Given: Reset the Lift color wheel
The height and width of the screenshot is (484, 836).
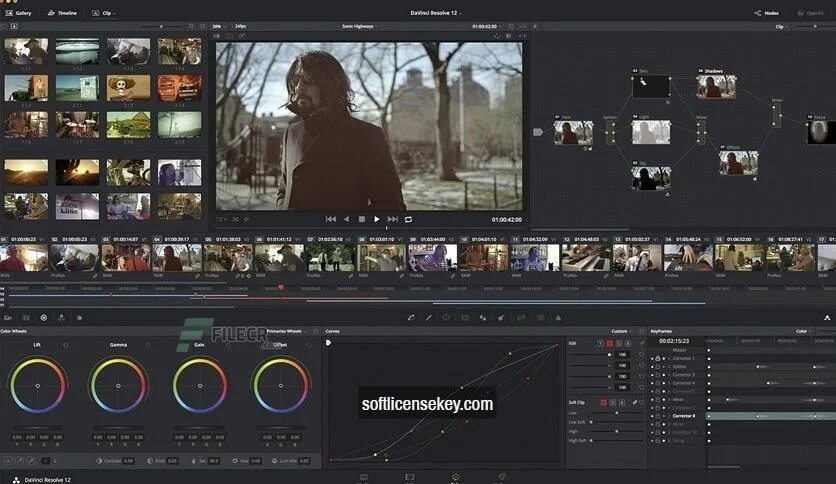Looking at the screenshot, I should [66, 345].
